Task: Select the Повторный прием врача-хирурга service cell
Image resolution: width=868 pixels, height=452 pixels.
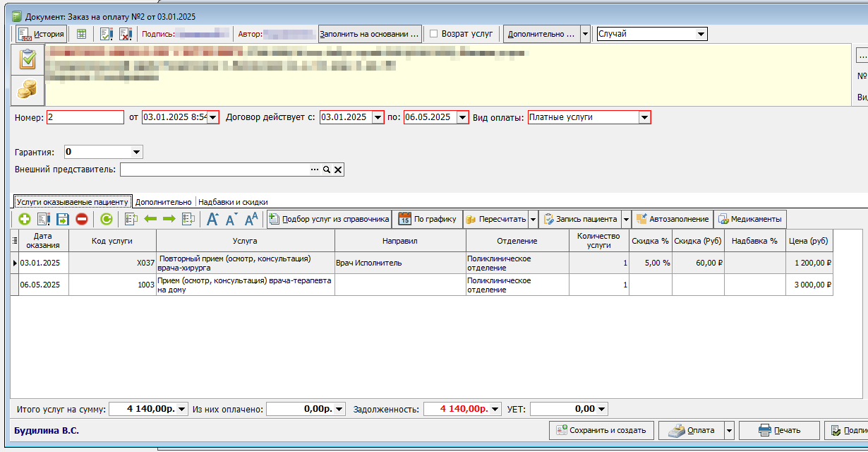Action: tap(245, 263)
